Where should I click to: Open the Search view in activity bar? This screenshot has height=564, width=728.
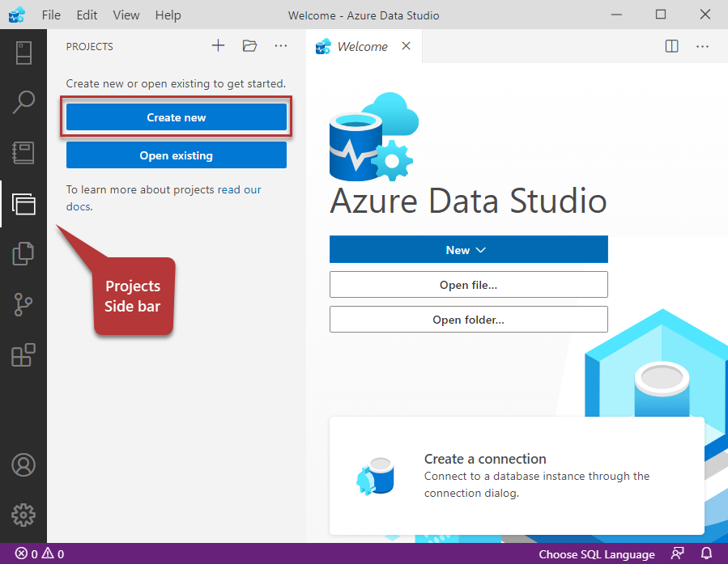(23, 102)
